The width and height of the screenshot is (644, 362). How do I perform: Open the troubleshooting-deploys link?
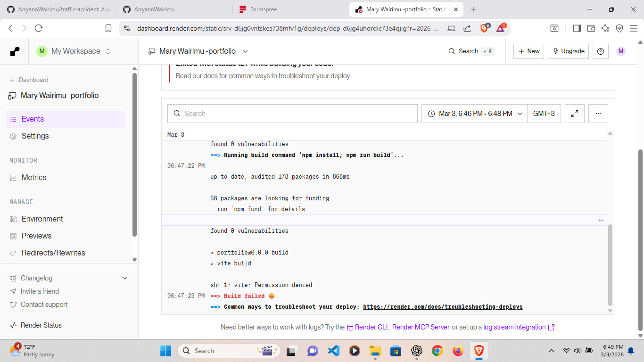pyautogui.click(x=443, y=307)
